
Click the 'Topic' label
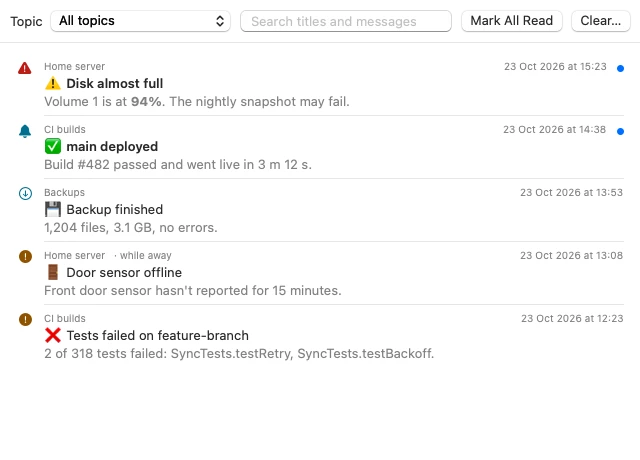click(x=26, y=21)
